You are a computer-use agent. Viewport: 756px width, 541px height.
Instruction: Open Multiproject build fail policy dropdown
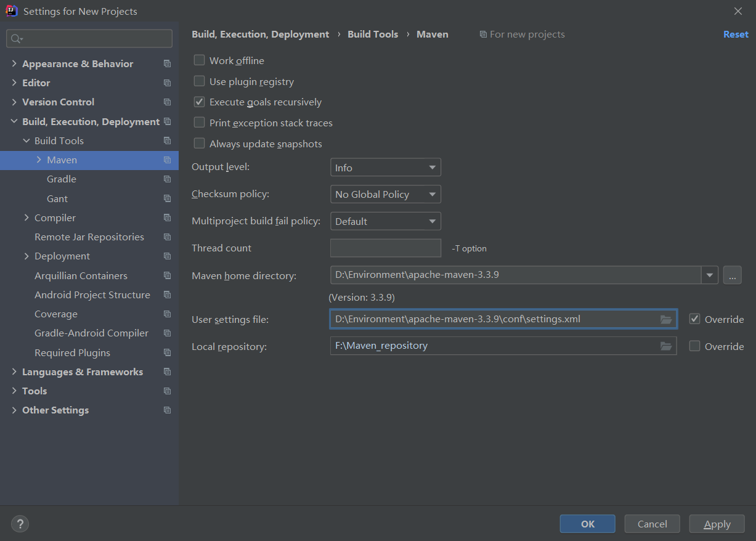(386, 221)
